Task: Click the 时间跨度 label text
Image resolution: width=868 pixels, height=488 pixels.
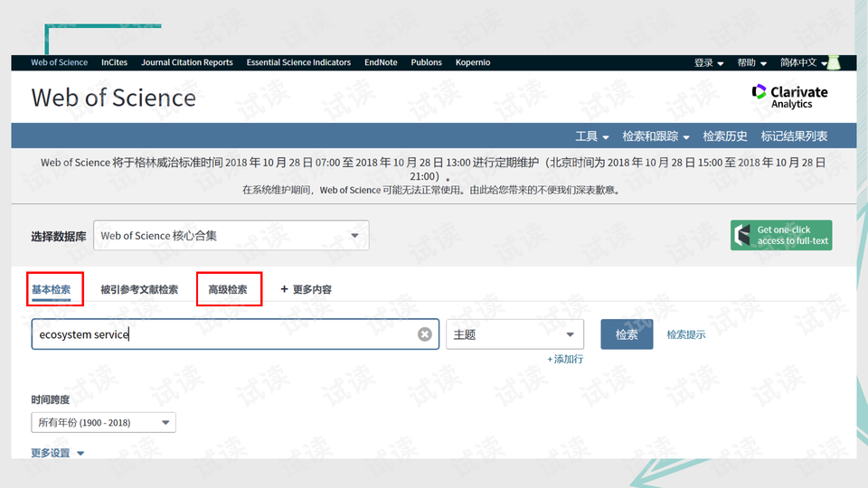Action: (x=51, y=399)
